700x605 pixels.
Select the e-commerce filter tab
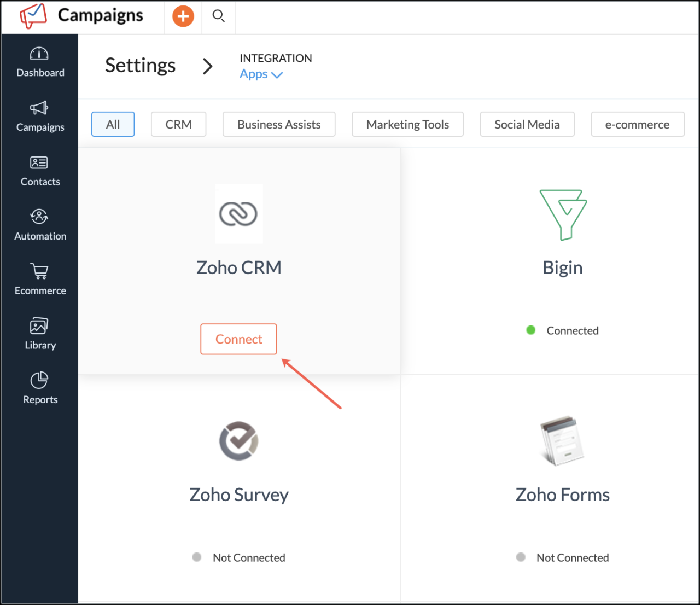[638, 124]
